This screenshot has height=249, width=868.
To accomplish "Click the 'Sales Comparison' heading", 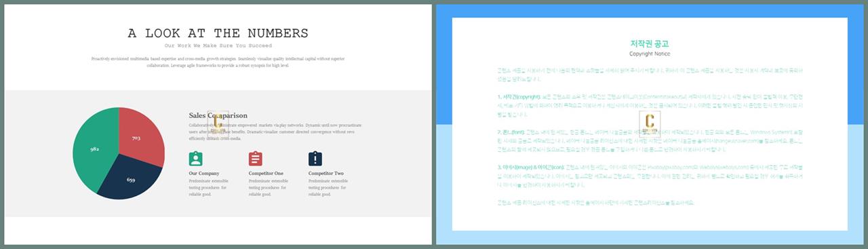I will click(x=218, y=116).
